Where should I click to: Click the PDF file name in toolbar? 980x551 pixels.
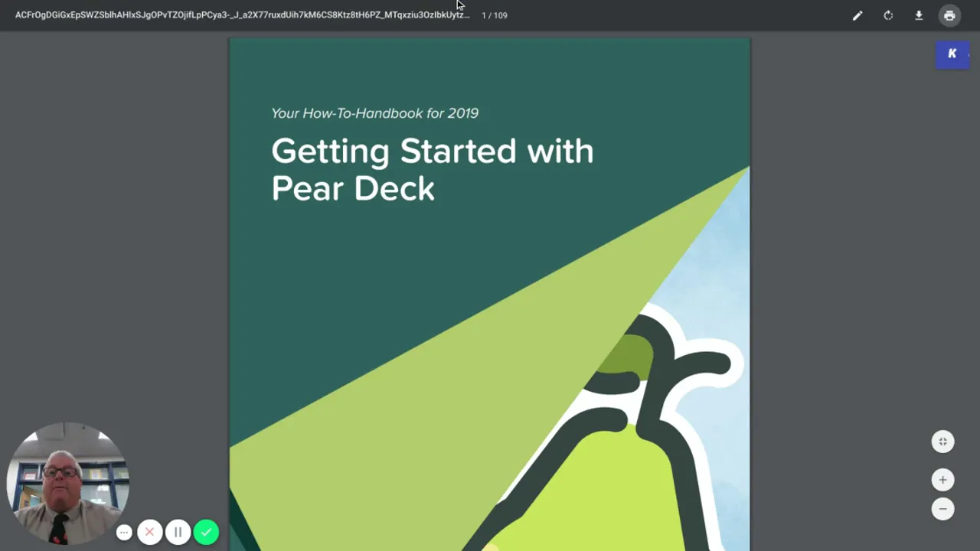[242, 15]
